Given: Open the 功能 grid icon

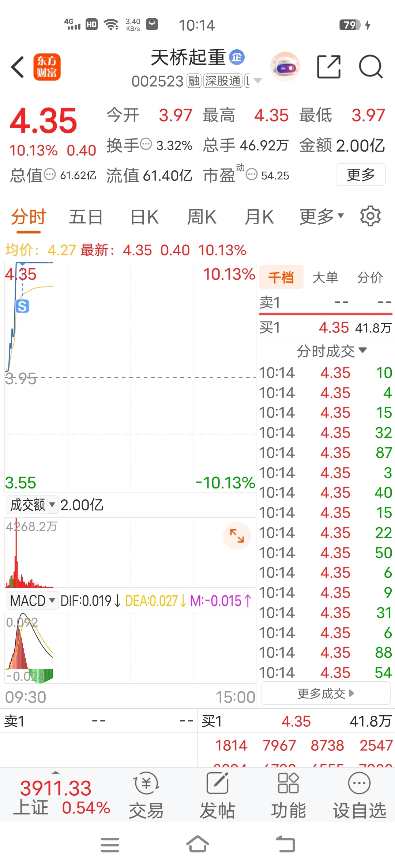Looking at the screenshot, I should [288, 783].
